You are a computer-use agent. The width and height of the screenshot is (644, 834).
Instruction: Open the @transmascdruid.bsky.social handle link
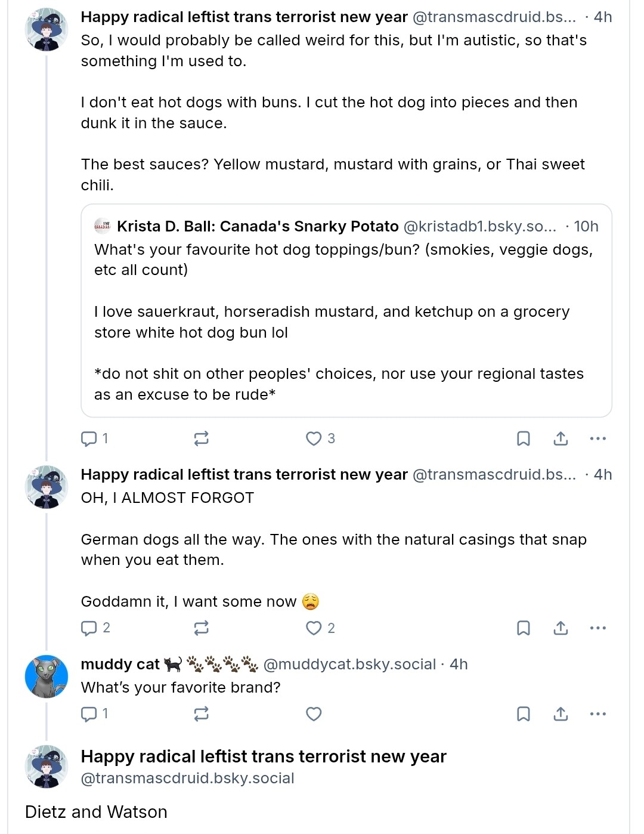point(187,779)
